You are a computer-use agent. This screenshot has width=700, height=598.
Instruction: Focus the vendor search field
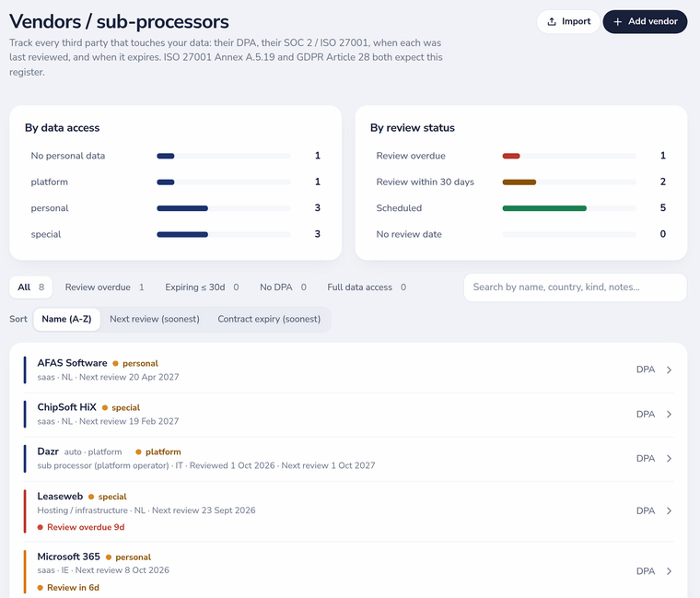tap(575, 287)
